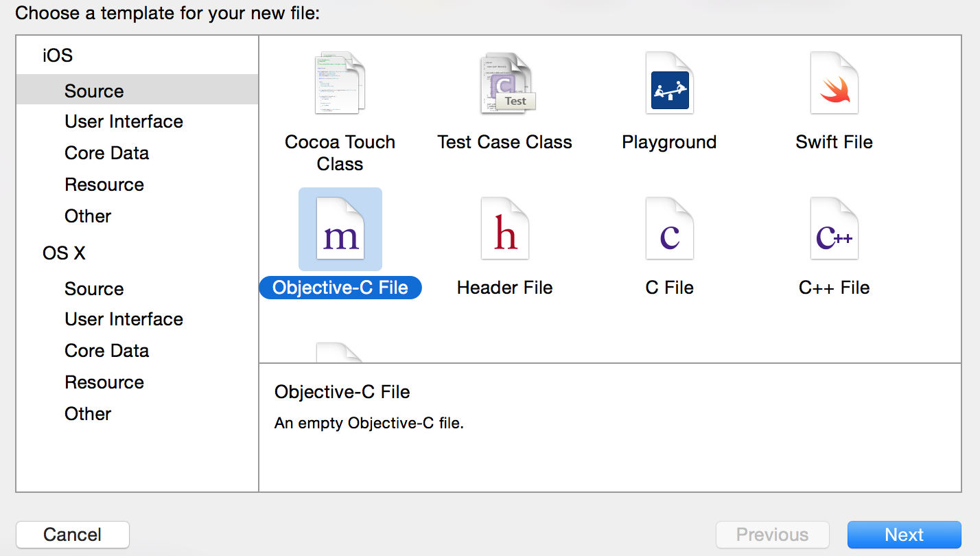
Task: Select the Objective-C File highlighted label
Action: point(340,288)
